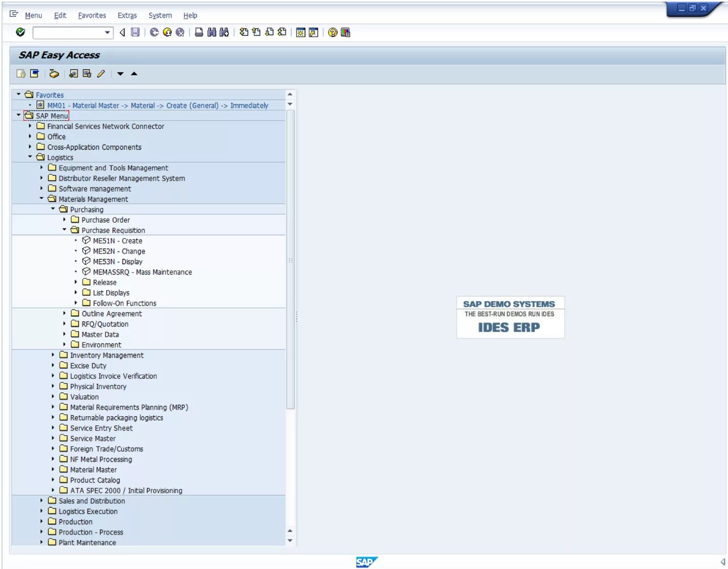Click the Move Favorites Up arrow

pyautogui.click(x=134, y=74)
